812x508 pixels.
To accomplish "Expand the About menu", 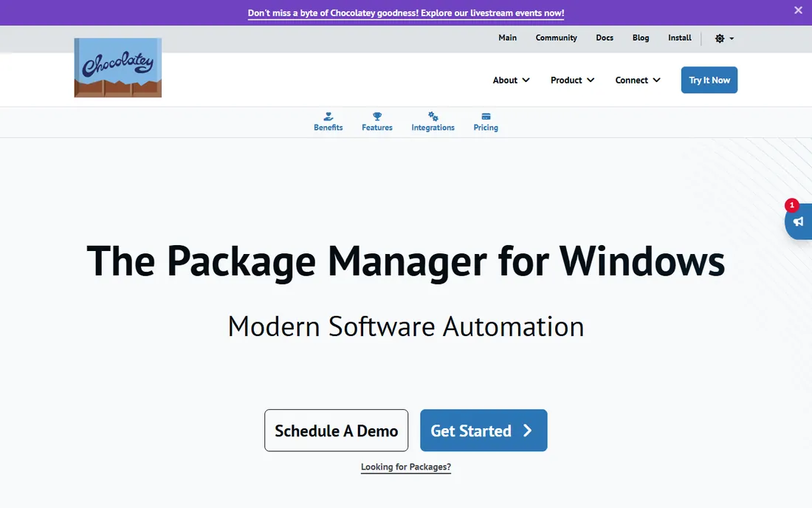I will coord(511,80).
